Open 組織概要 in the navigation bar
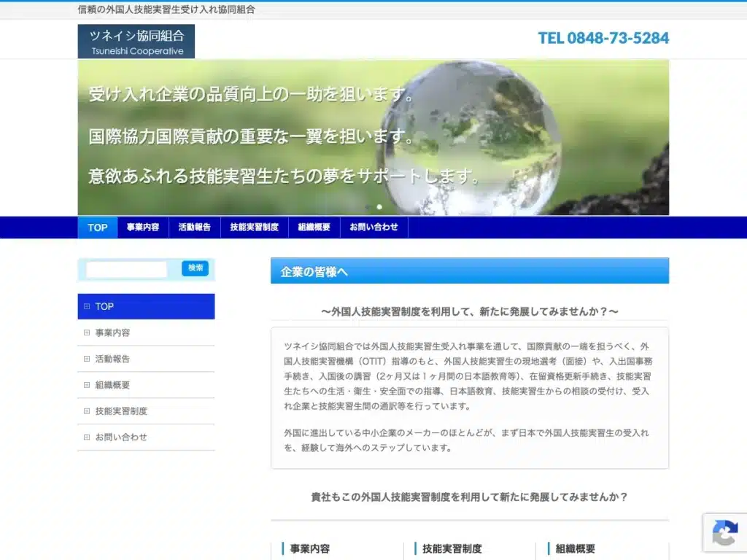Screen dimensions: 747x560 (x=314, y=227)
